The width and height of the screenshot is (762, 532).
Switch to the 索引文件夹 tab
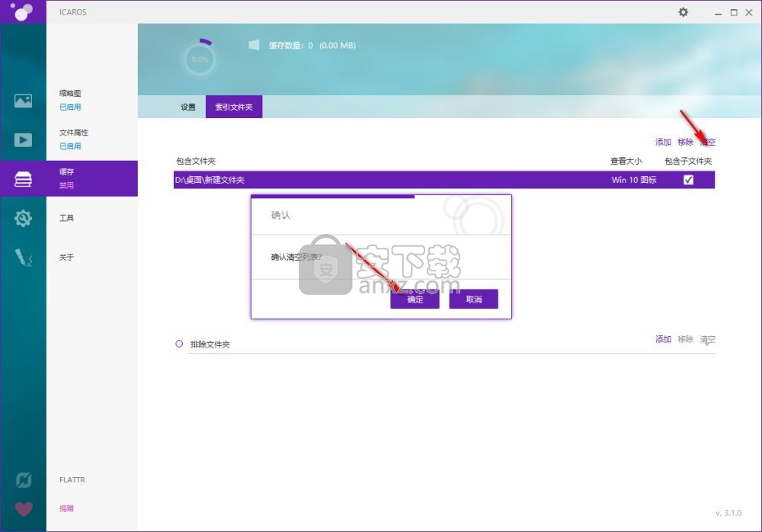(x=234, y=107)
